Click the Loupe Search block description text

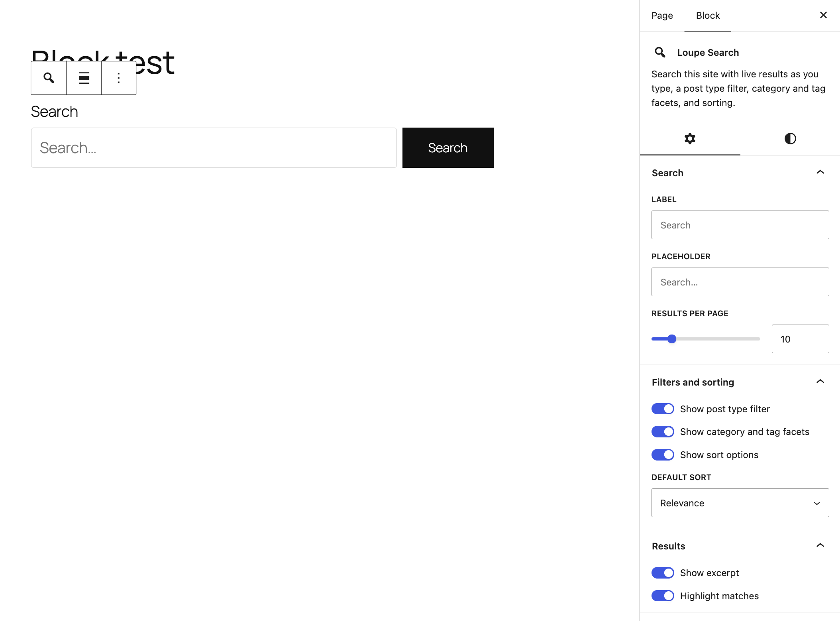pyautogui.click(x=738, y=89)
